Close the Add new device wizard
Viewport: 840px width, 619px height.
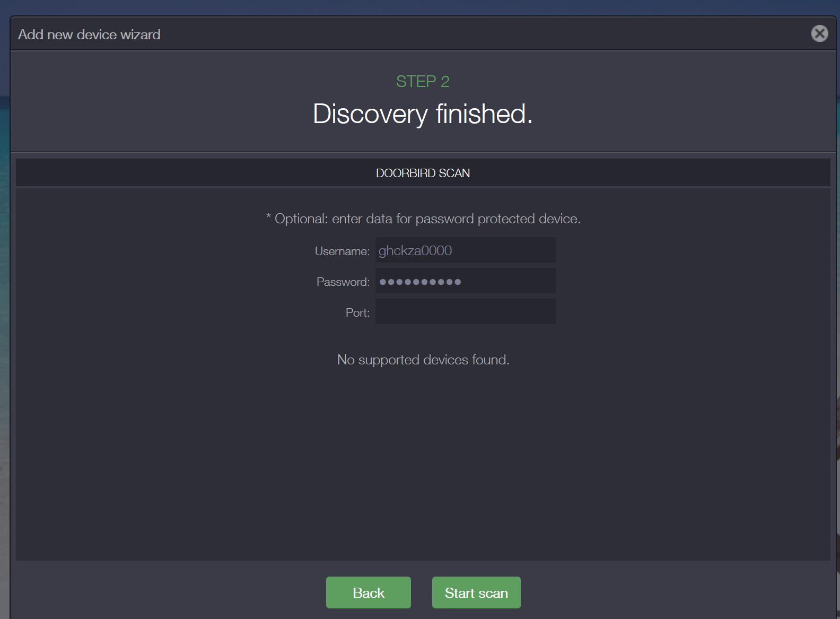(819, 33)
